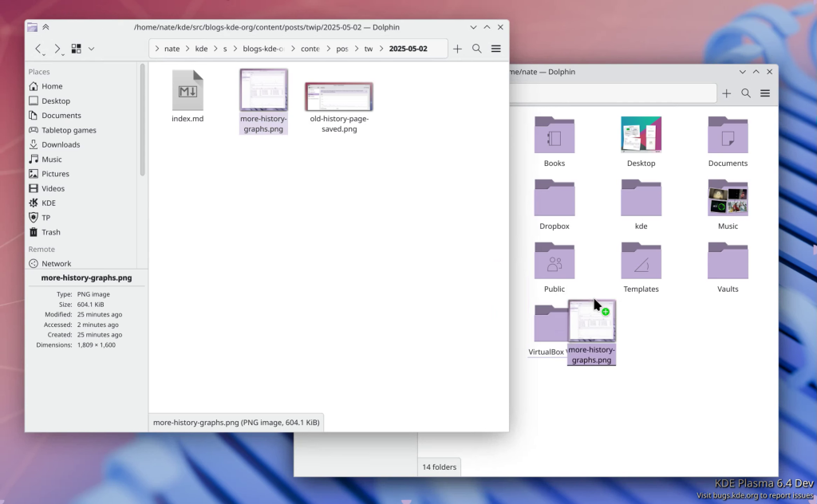Go back in front Dolphin window
Image resolution: width=817 pixels, height=504 pixels.
[38, 49]
